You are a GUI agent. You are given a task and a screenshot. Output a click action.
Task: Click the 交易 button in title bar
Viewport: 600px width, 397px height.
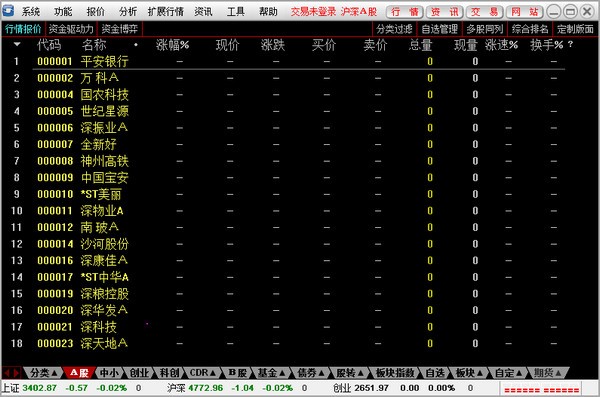[x=484, y=12]
